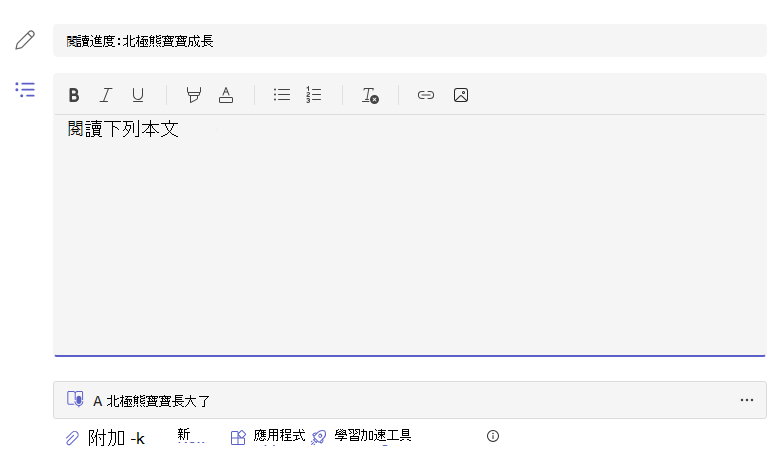The image size is (784, 457).
Task: Click the pencil icon beside the title
Action: click(25, 40)
